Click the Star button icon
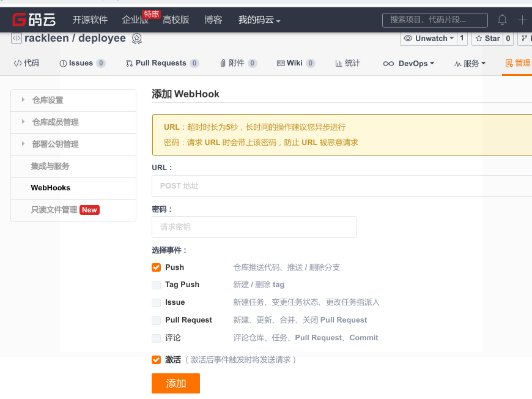 [478, 39]
